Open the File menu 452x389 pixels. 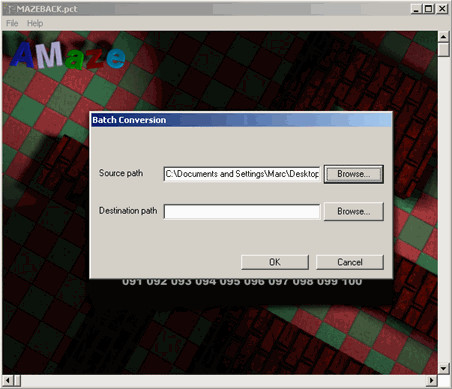tap(12, 23)
